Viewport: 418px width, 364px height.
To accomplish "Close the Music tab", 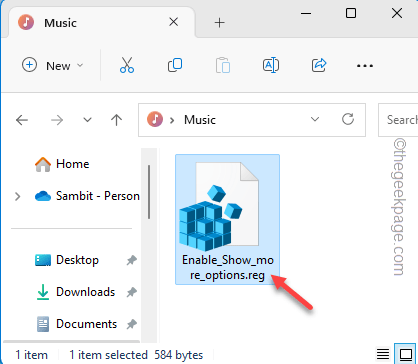I will tap(173, 22).
